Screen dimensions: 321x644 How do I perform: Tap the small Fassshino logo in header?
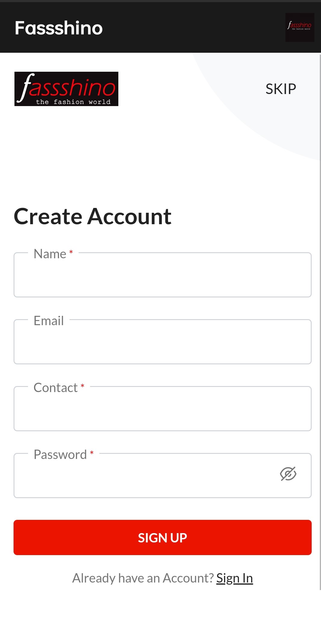tap(300, 27)
